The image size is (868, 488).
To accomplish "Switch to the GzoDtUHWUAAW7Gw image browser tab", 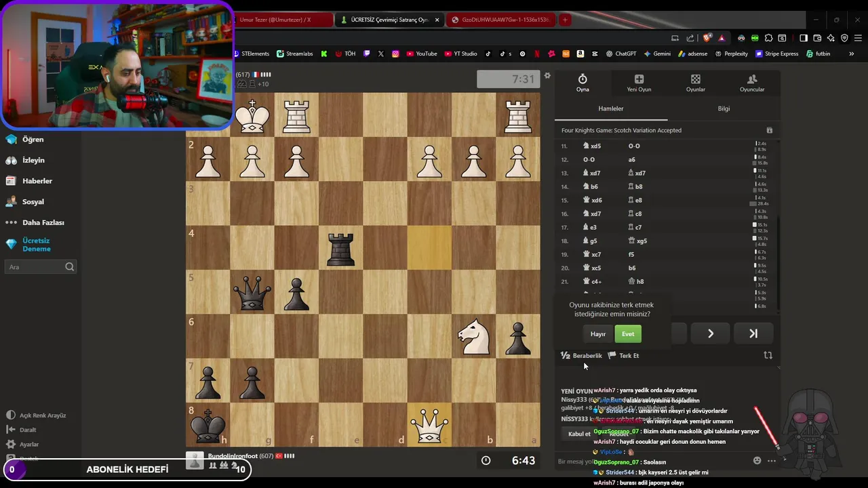I will coord(502,20).
